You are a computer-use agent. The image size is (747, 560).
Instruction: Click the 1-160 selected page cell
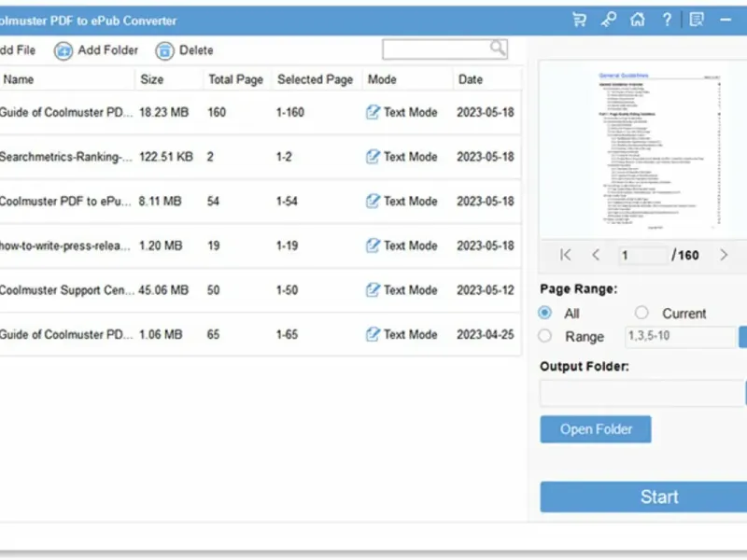(290, 112)
